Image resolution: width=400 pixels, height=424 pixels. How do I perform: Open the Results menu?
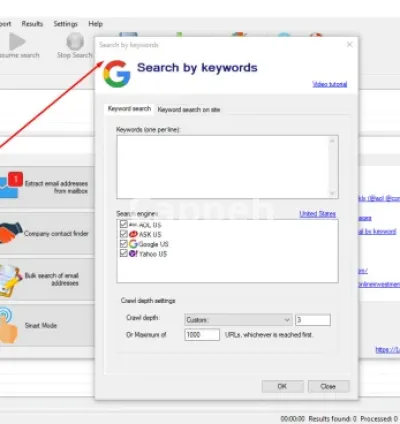coord(32,24)
